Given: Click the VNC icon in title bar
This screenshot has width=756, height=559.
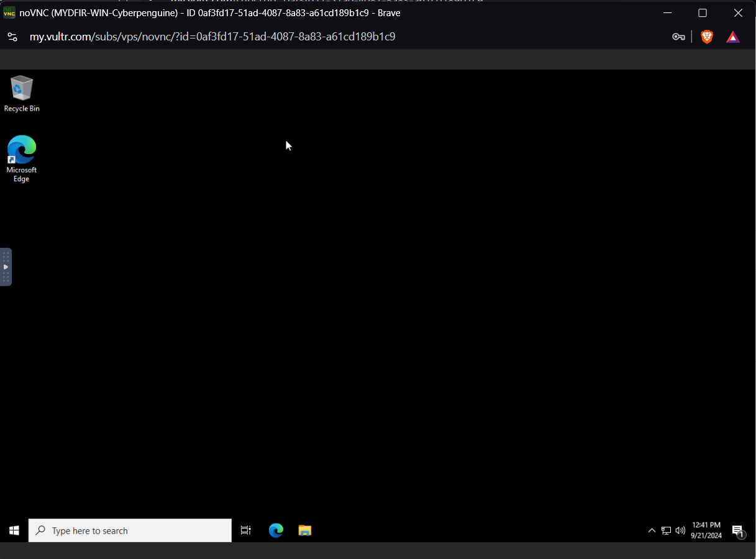Looking at the screenshot, I should 9,13.
